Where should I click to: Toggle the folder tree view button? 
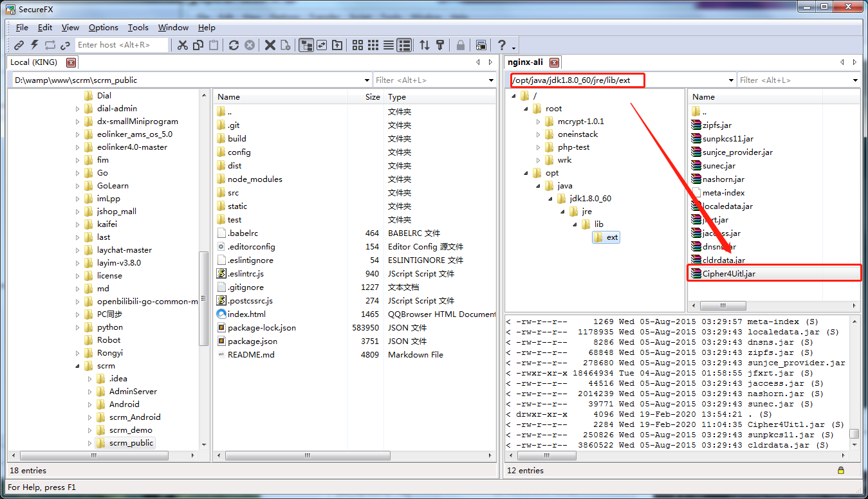pos(306,45)
